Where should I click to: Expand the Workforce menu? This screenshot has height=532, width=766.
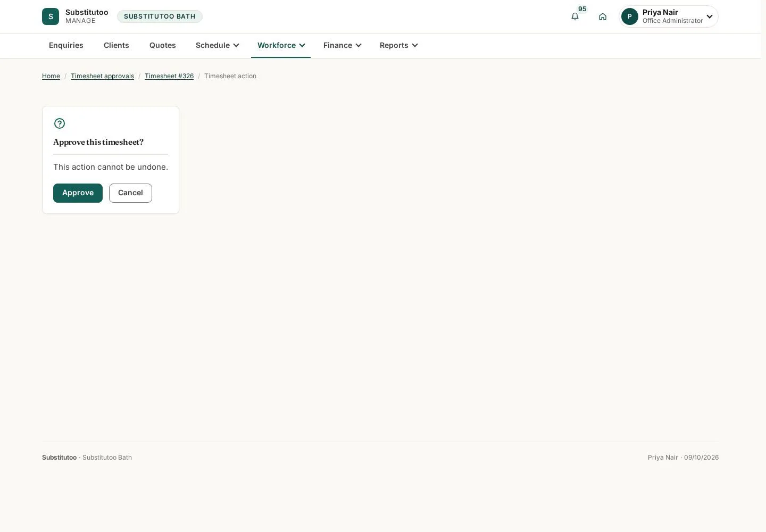coord(281,45)
